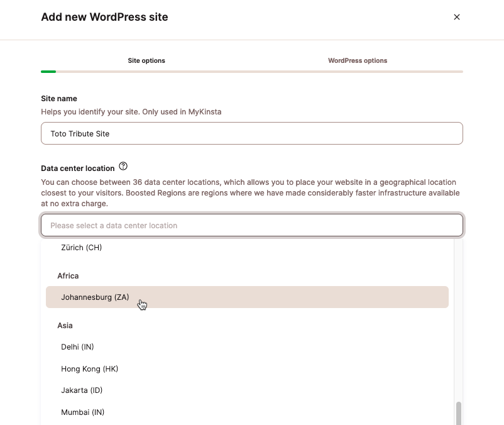The image size is (504, 425).
Task: Click the Add new WordPress site title
Action: coord(104,17)
